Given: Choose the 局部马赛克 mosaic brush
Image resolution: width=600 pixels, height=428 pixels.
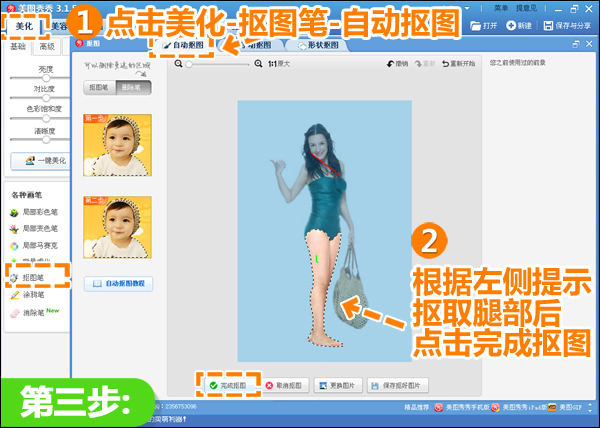Looking at the screenshot, I should [34, 245].
